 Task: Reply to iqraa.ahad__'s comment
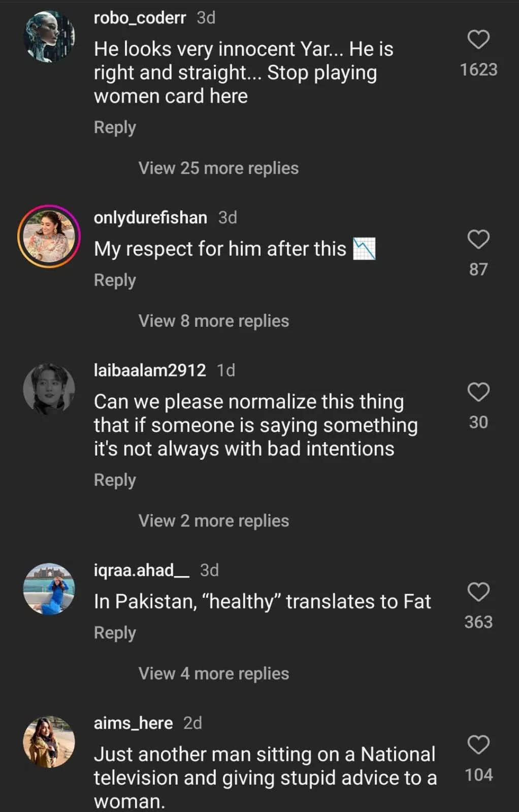(115, 633)
